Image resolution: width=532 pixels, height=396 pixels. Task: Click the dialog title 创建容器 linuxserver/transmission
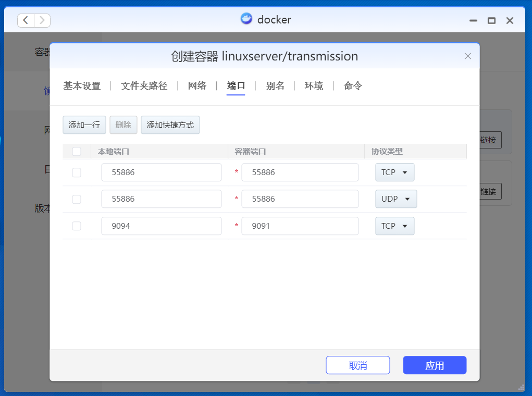(x=264, y=56)
